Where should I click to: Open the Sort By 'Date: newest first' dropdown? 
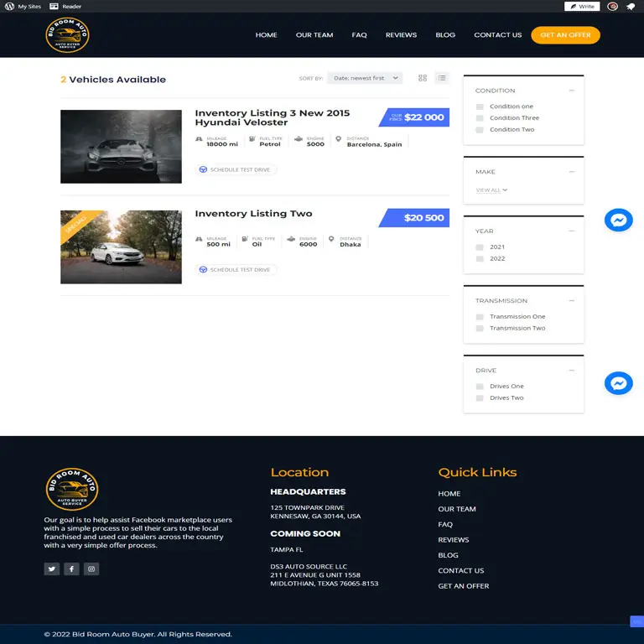pyautogui.click(x=365, y=78)
